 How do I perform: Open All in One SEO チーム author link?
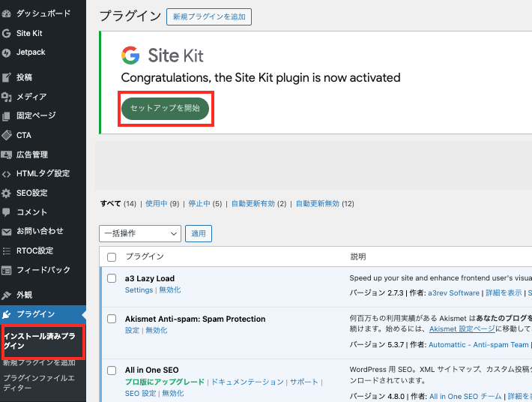465,397
